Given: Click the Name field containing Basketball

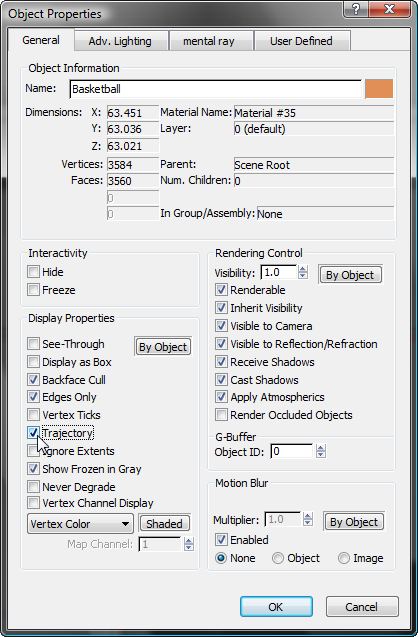Looking at the screenshot, I should click(x=215, y=89).
